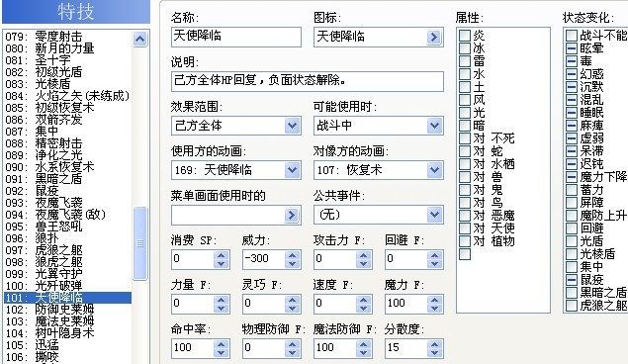The image size is (628, 364).
Task: Increase 魔法防御 F with up spinner
Action: pyautogui.click(x=363, y=344)
